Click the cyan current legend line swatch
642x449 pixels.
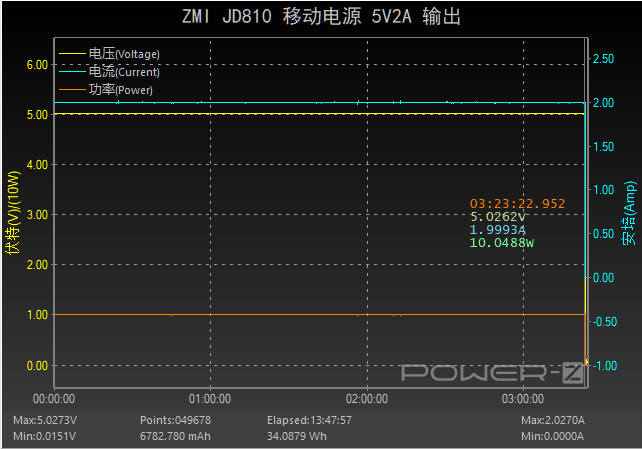coord(72,72)
